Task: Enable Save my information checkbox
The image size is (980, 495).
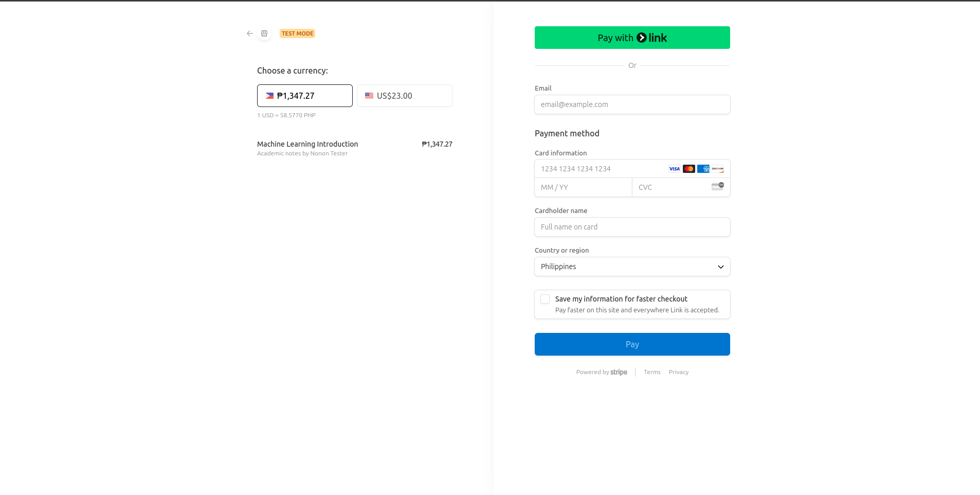Action: [545, 299]
